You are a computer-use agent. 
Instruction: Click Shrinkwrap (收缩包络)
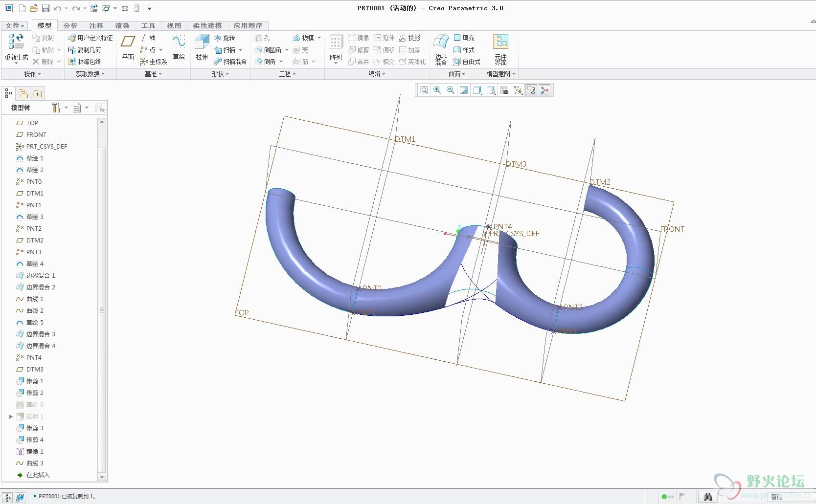tap(85, 62)
